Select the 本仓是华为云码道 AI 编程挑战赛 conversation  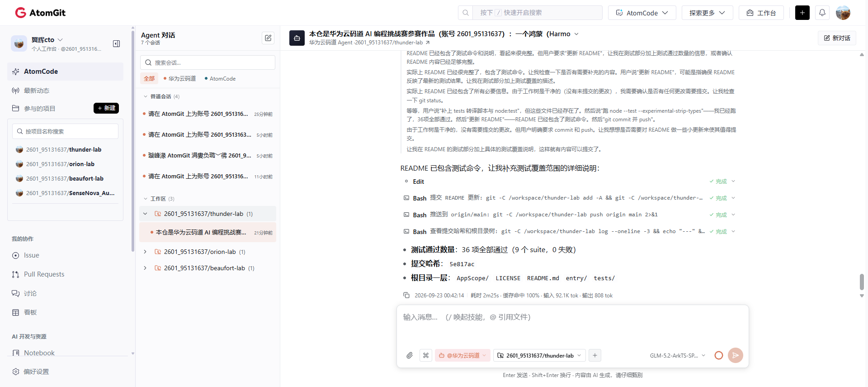point(208,232)
